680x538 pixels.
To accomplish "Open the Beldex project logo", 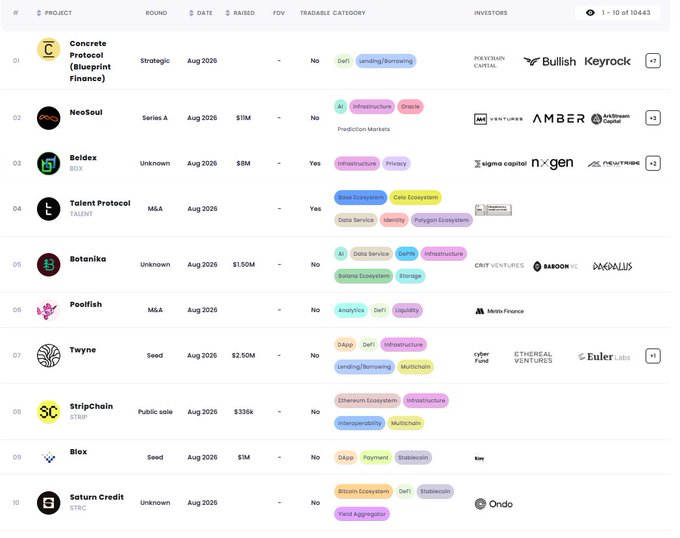I will 49,163.
